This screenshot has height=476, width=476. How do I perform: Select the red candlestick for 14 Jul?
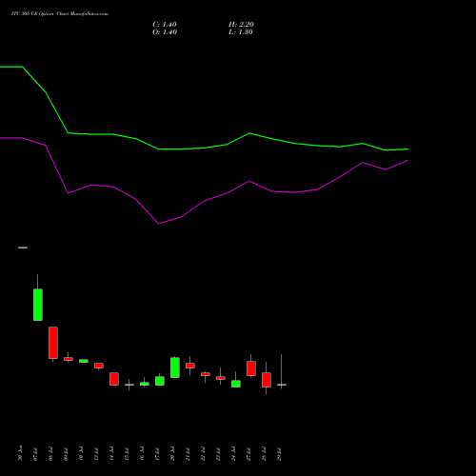[114, 379]
